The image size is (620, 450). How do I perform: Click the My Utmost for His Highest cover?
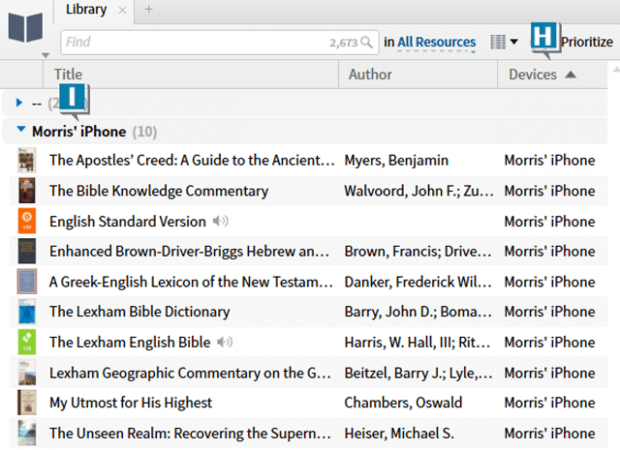pos(27,403)
